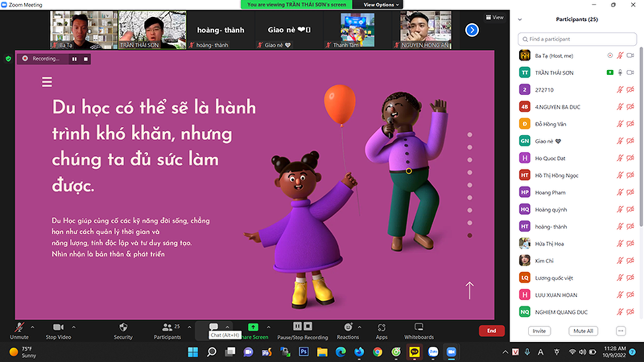This screenshot has width=644, height=362.
Task: Click the red End button
Action: pos(491,331)
